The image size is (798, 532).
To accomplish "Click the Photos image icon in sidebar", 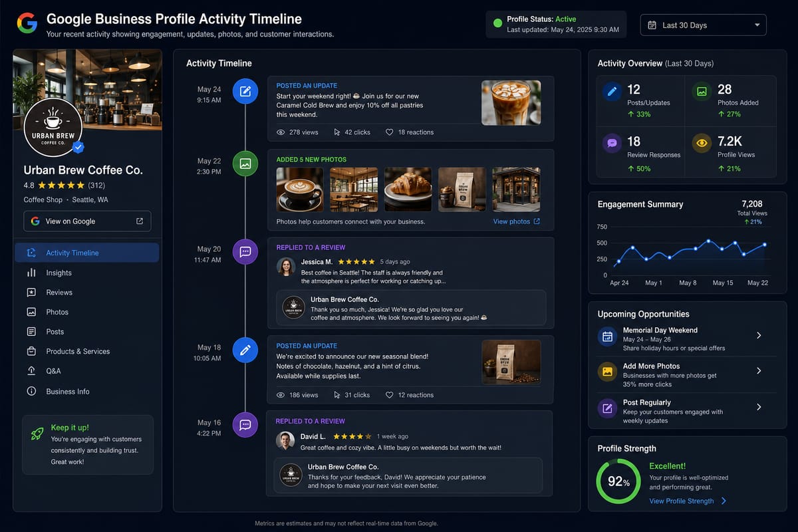I will coord(31,312).
